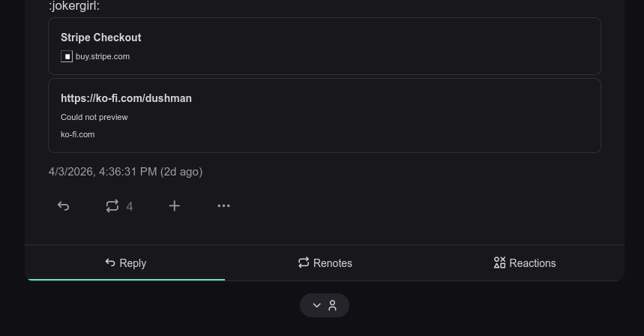The width and height of the screenshot is (644, 336).
Task: Expand using the chevron down in the bottom pill
Action: pyautogui.click(x=316, y=305)
